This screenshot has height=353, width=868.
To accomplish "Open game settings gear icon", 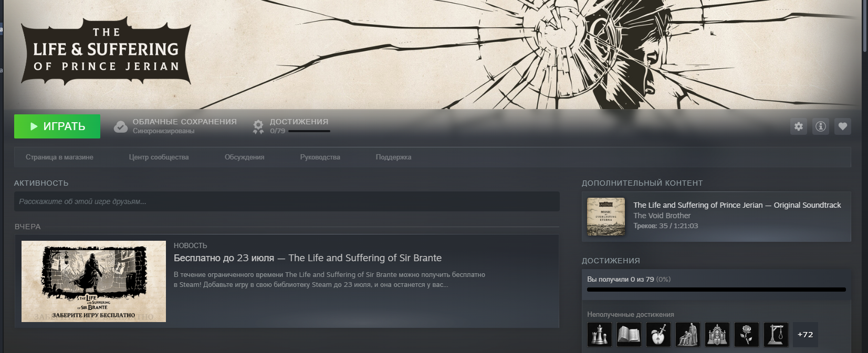I will tap(799, 126).
